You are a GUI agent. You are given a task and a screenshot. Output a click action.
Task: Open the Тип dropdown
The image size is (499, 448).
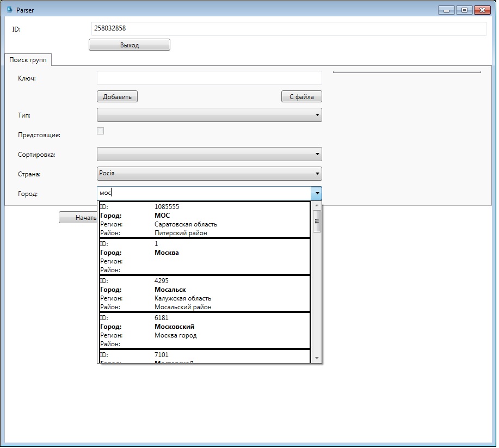[x=209, y=115]
